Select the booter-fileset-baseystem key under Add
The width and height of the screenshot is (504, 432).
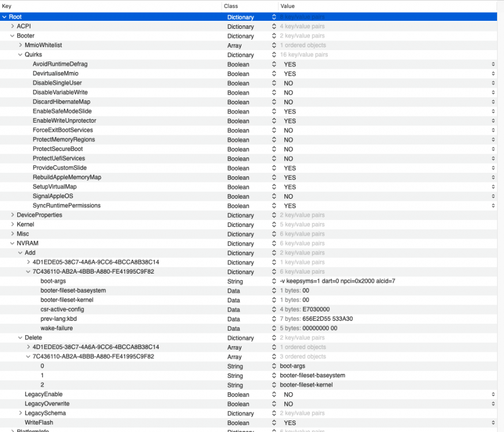(x=73, y=290)
